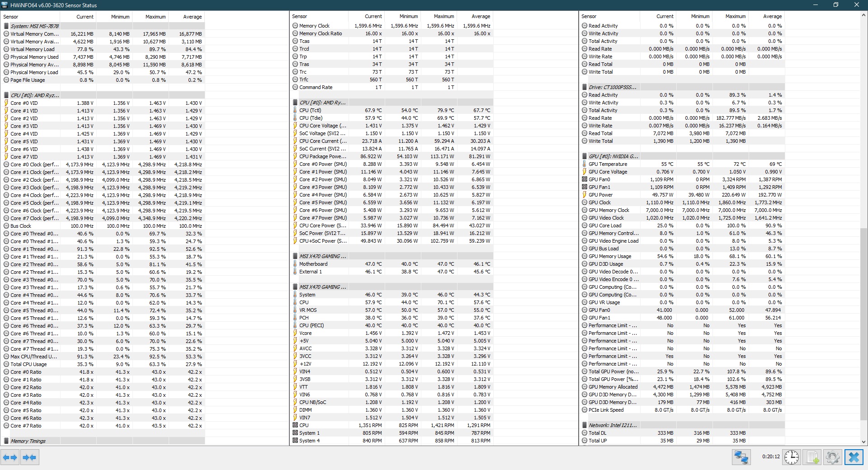The width and height of the screenshot is (868, 470).
Task: Click the vertical scrollbar thumb on the right
Action: (863, 324)
